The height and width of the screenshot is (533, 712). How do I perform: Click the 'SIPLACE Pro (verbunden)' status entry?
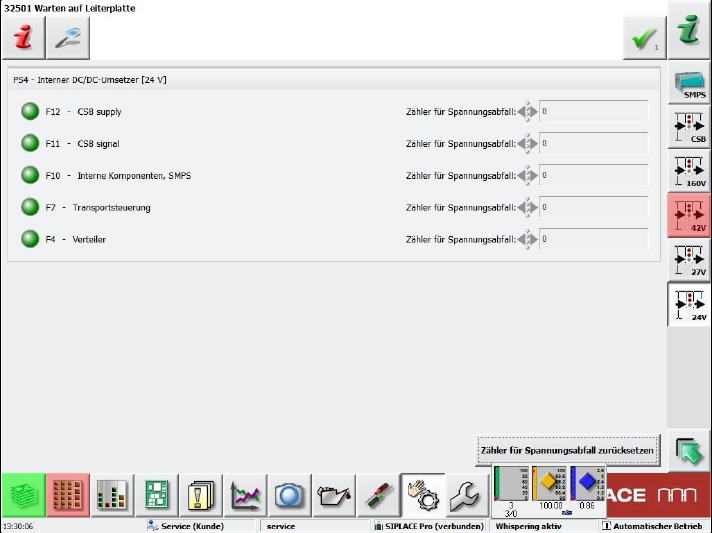[x=429, y=526]
